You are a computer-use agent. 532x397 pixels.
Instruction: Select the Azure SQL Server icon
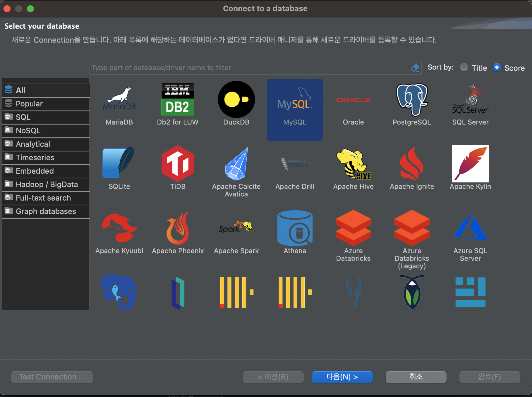(x=470, y=227)
